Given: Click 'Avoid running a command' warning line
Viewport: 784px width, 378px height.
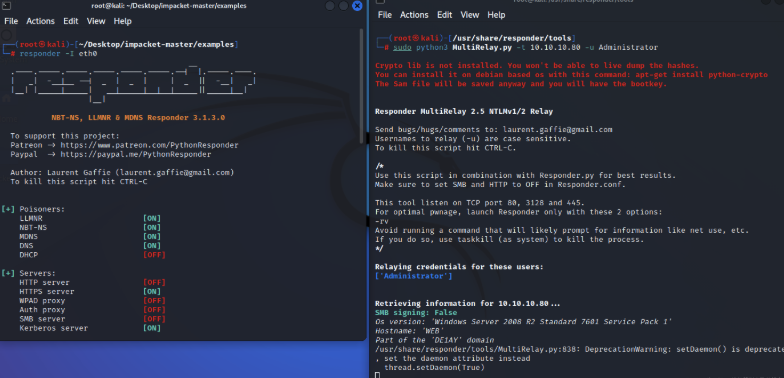Looking at the screenshot, I should 562,230.
